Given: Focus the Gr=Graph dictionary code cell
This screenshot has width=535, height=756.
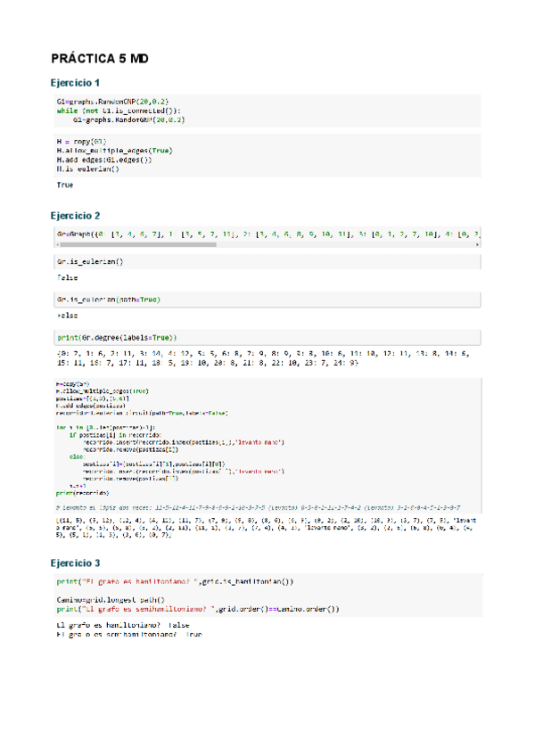Looking at the screenshot, I should pyautogui.click(x=267, y=234).
